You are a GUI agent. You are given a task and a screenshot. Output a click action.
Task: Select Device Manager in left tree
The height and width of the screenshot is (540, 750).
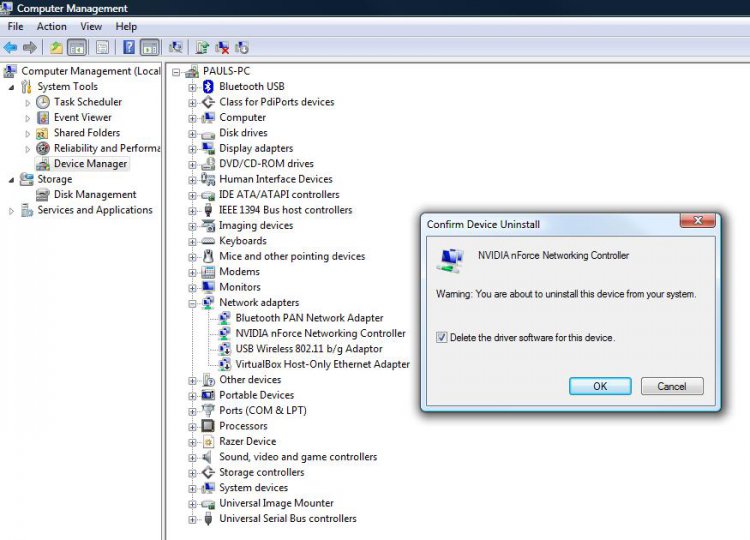(90, 164)
